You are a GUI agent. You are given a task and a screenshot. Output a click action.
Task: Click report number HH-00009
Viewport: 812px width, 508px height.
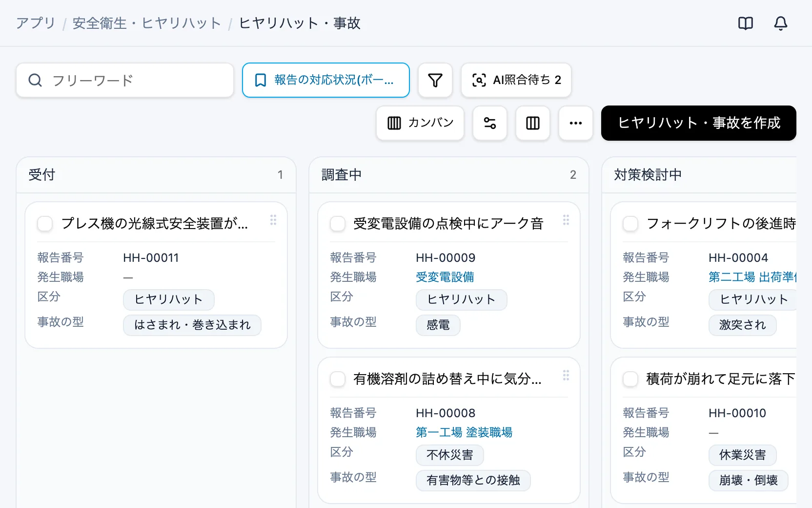pos(446,258)
